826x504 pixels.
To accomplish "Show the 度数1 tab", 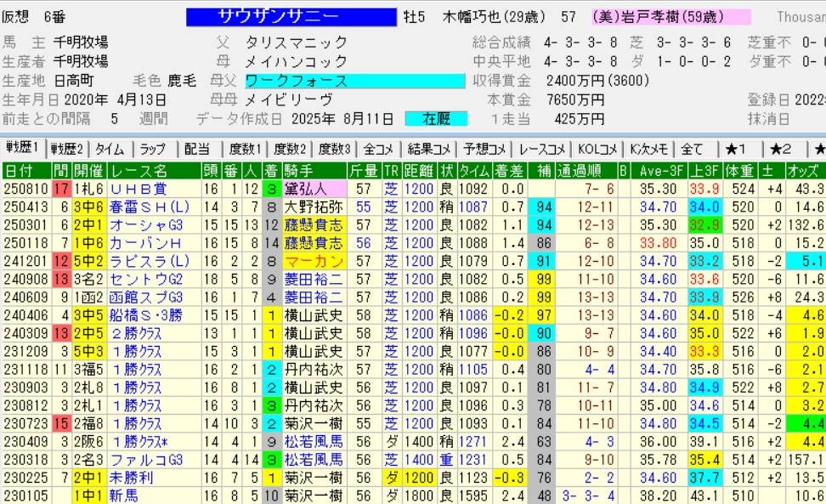I will point(245,149).
